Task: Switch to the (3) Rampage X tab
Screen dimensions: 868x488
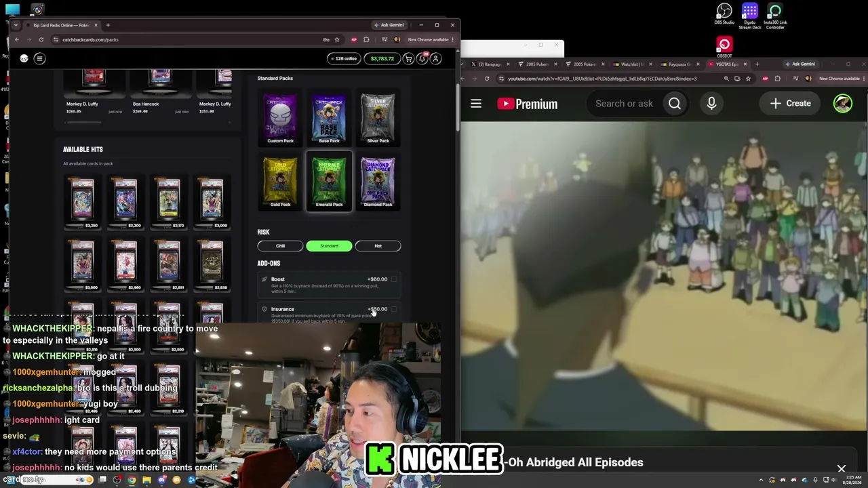Action: pyautogui.click(x=490, y=64)
